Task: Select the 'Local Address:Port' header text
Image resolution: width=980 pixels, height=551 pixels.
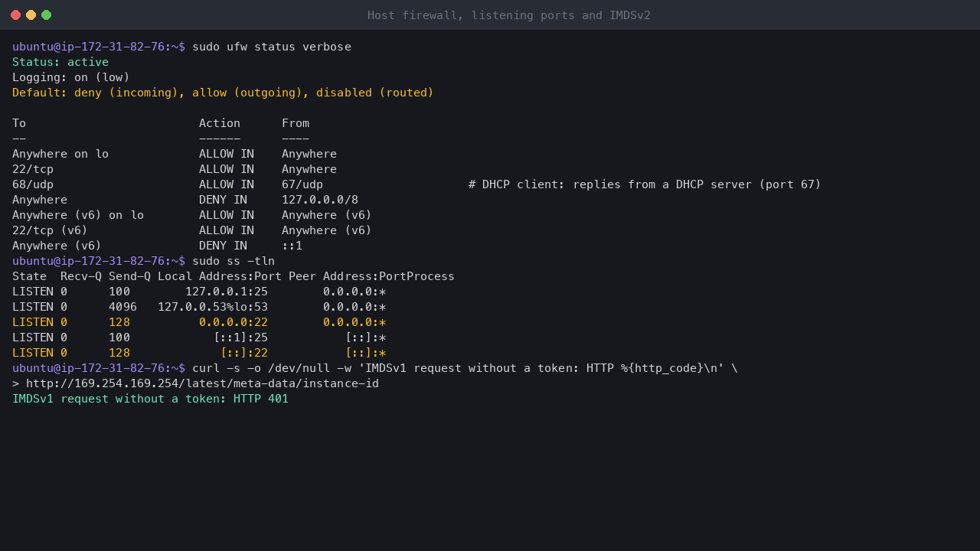Action: tap(220, 276)
